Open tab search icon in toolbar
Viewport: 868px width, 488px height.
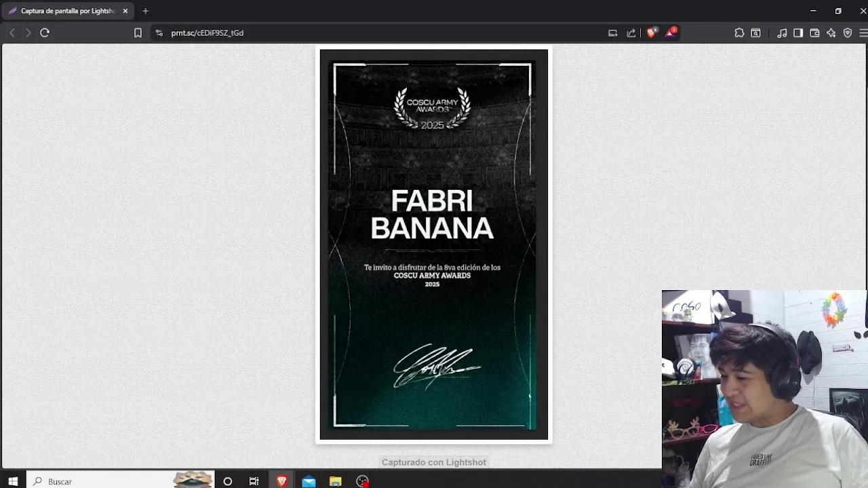pos(755,33)
